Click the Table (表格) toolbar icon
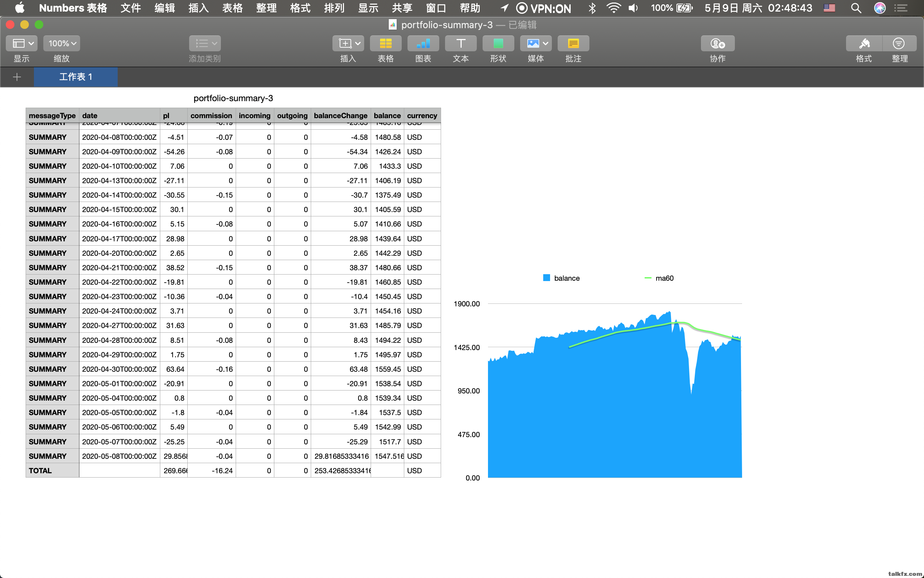 point(385,44)
